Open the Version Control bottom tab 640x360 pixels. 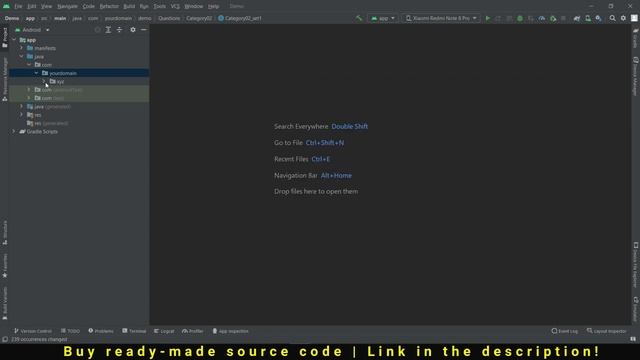[33, 331]
